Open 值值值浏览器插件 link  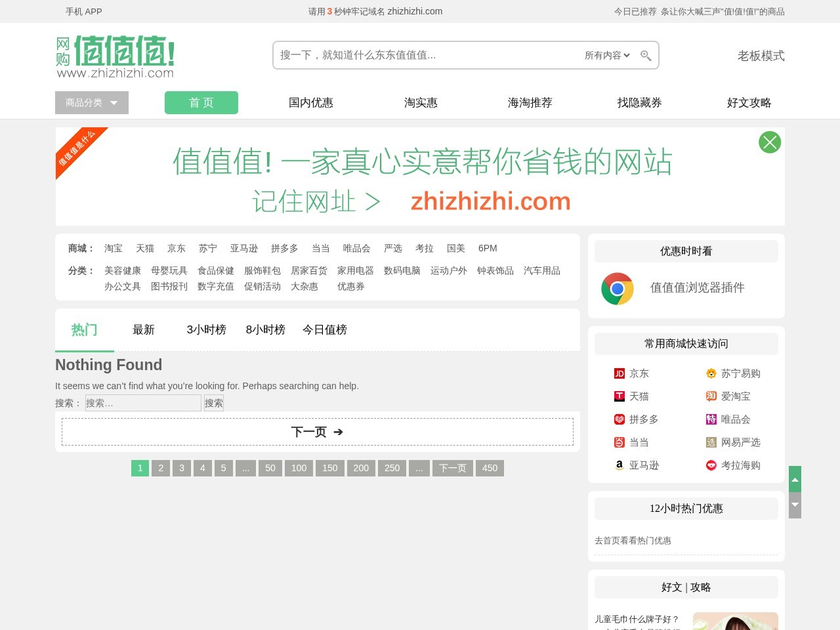(x=698, y=287)
